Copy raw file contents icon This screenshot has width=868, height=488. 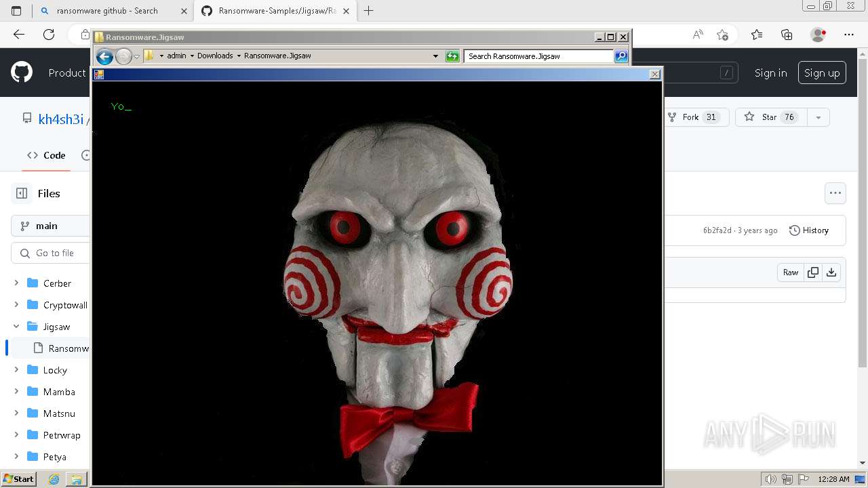coord(812,272)
